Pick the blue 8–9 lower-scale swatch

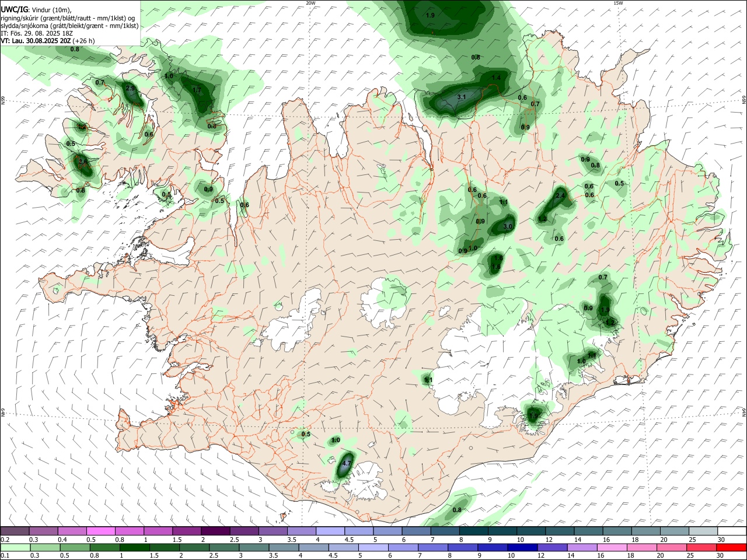coord(463,547)
